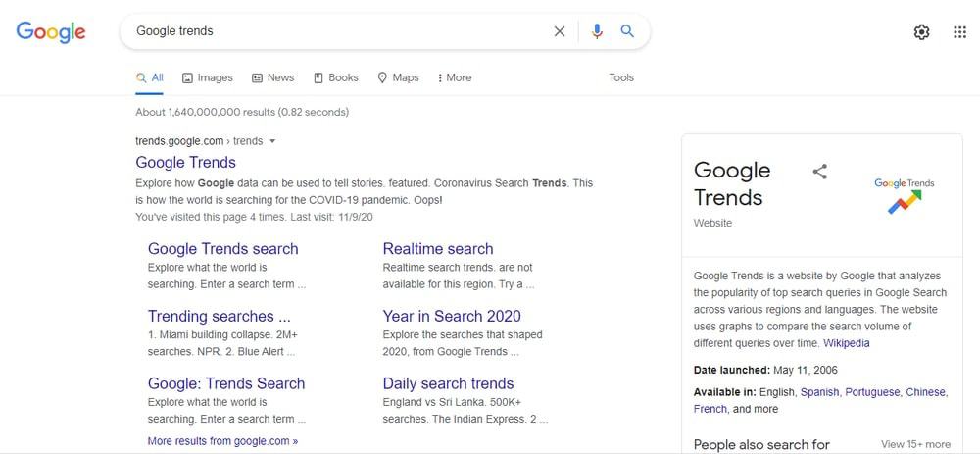Click View 15+ more
980x454 pixels.
[x=915, y=444]
